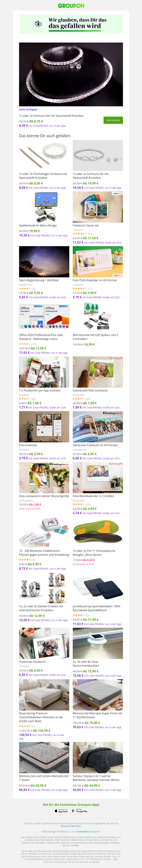Click the eye icon in the banner

pos(38,24)
